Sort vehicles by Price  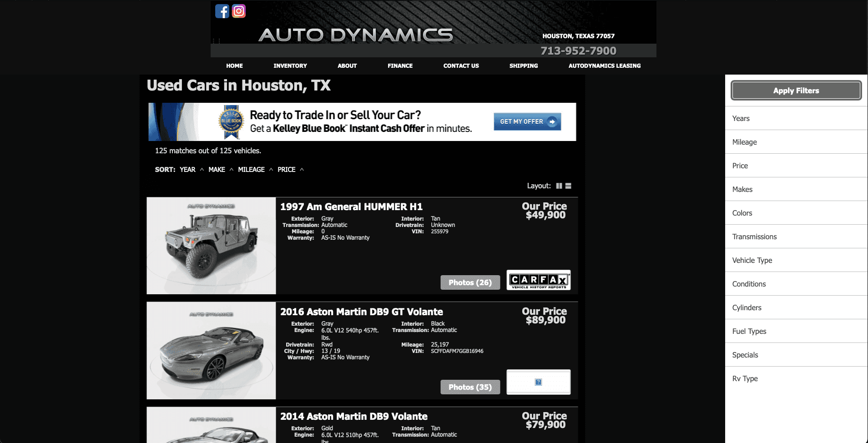click(x=287, y=170)
